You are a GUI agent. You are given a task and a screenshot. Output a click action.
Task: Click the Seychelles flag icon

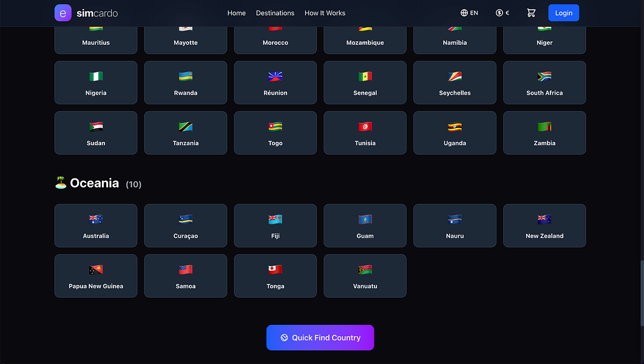click(455, 76)
